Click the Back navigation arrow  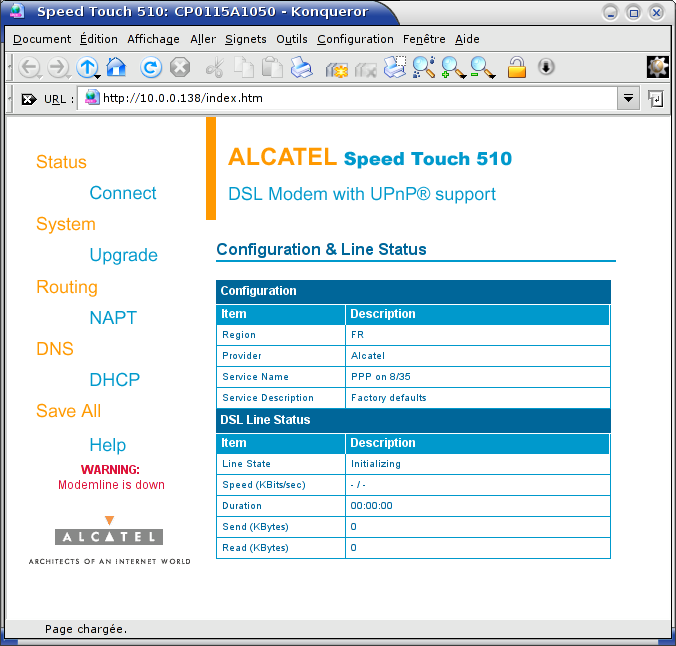[29, 68]
